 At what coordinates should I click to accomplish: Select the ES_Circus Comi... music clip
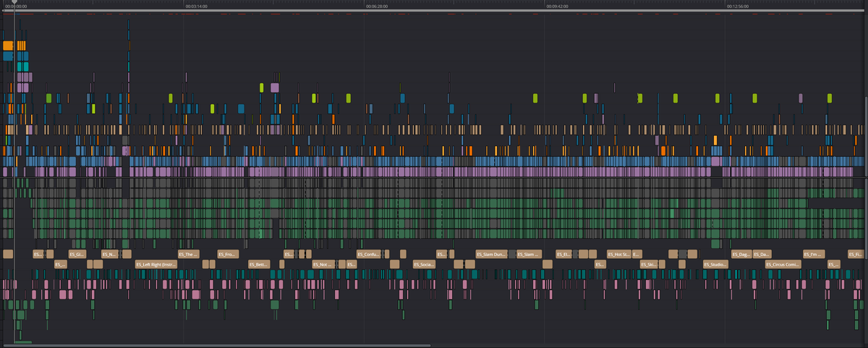point(783,265)
